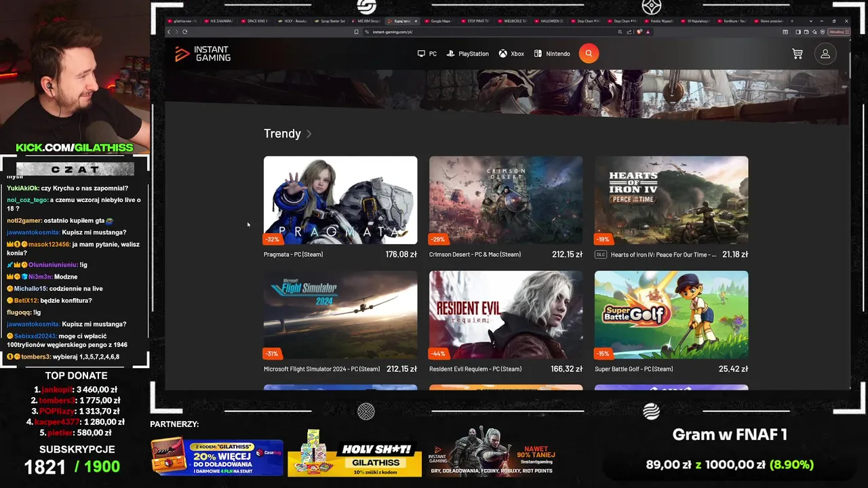Click the -32% discount badge on Pragmata
Screen dimensions: 868x488
click(273, 239)
